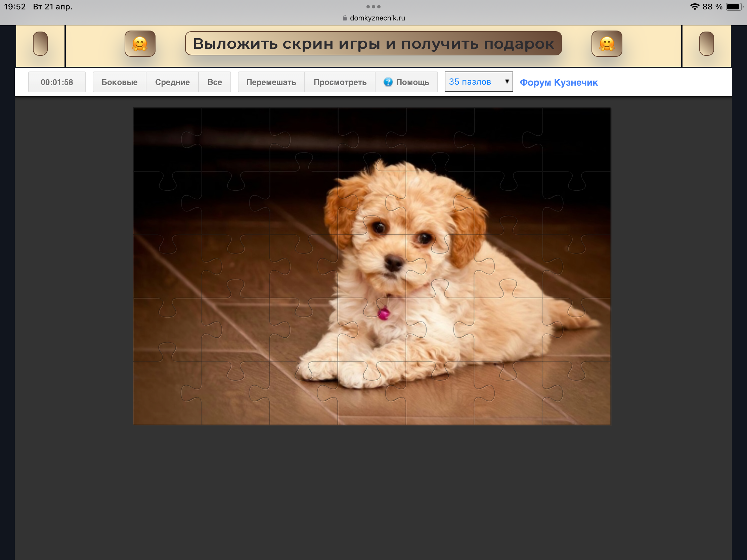The image size is (747, 560).
Task: Tap the padlock icon in address bar
Action: [345, 18]
